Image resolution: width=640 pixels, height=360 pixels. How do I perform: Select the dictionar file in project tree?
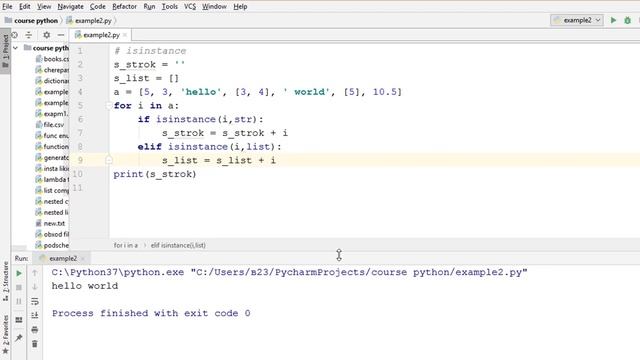click(x=52, y=81)
